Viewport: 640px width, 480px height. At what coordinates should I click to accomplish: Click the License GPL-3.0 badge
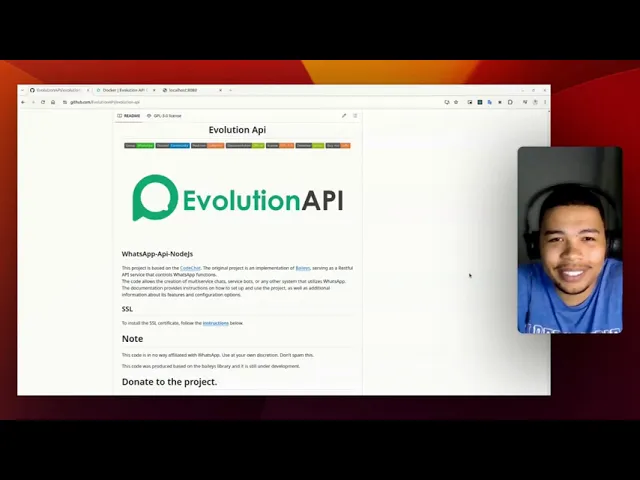click(280, 146)
